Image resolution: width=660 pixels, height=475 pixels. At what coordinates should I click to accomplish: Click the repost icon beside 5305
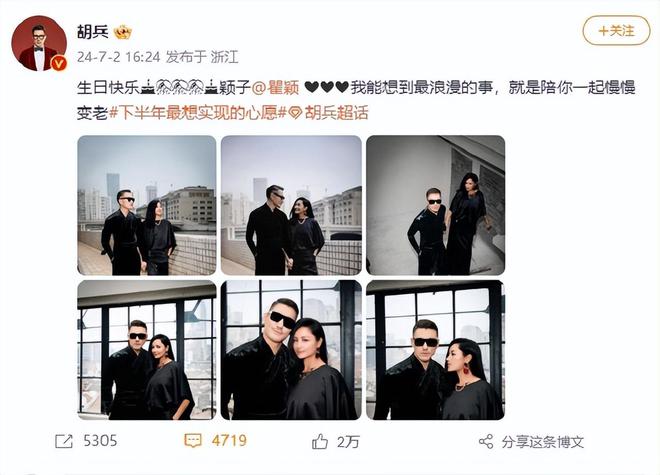64,441
